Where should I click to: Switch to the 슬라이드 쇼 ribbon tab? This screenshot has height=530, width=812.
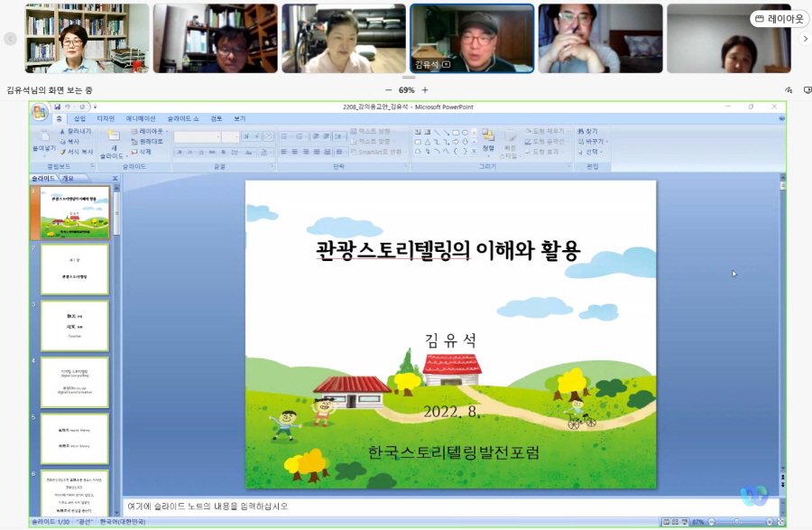tap(182, 119)
